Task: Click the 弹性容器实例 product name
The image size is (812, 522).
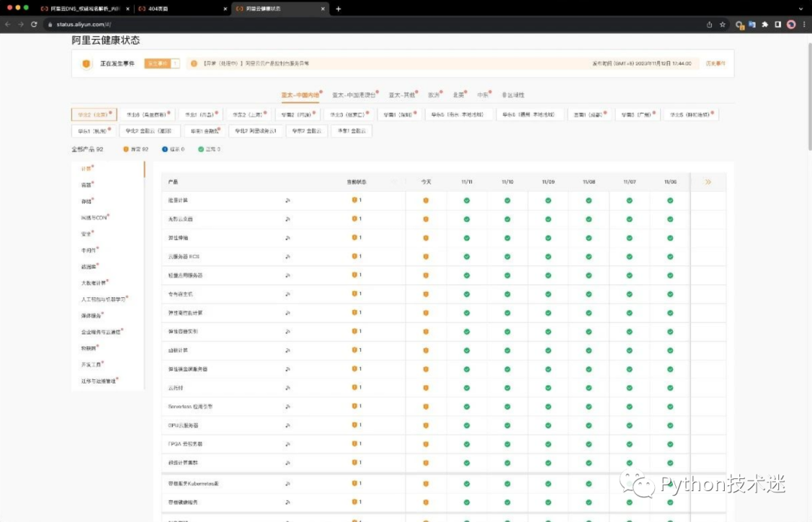Action: tap(183, 332)
